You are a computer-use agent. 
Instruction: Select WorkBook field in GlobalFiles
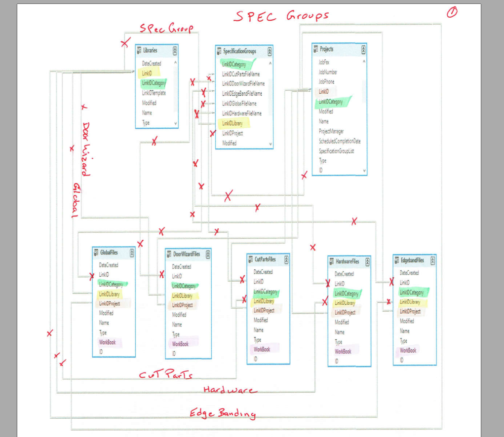click(x=107, y=342)
